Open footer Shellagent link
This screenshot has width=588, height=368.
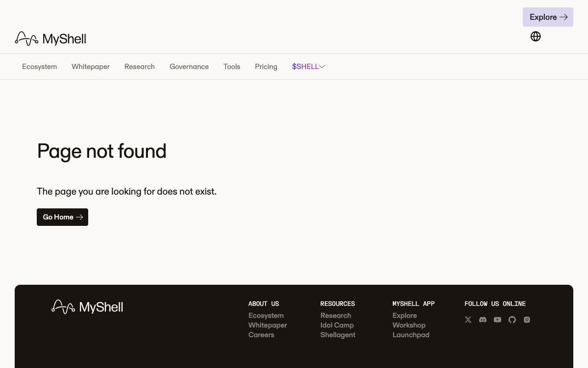click(338, 335)
